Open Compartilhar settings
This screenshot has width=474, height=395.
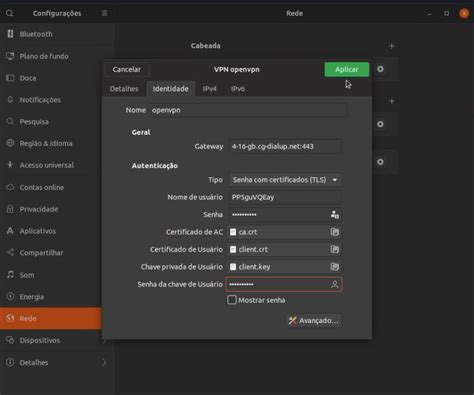[x=51, y=253]
